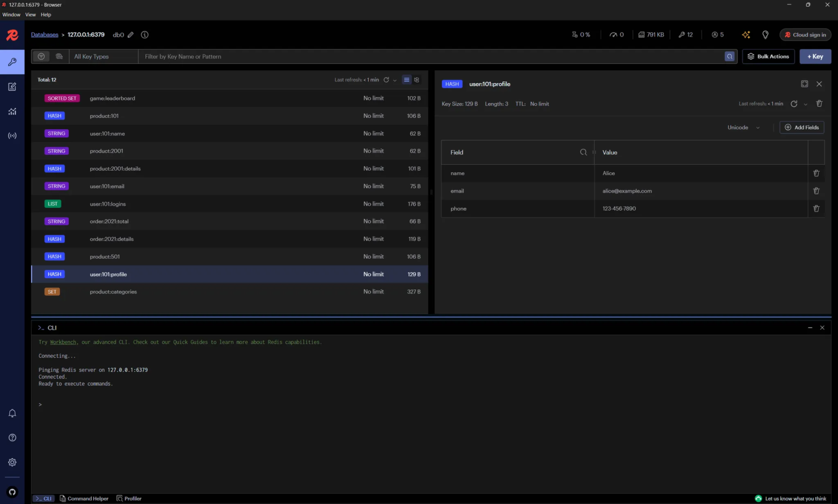Expand the auto-refresh dropdown near Last refresh
Screen dimensions: 838x504
(395, 80)
